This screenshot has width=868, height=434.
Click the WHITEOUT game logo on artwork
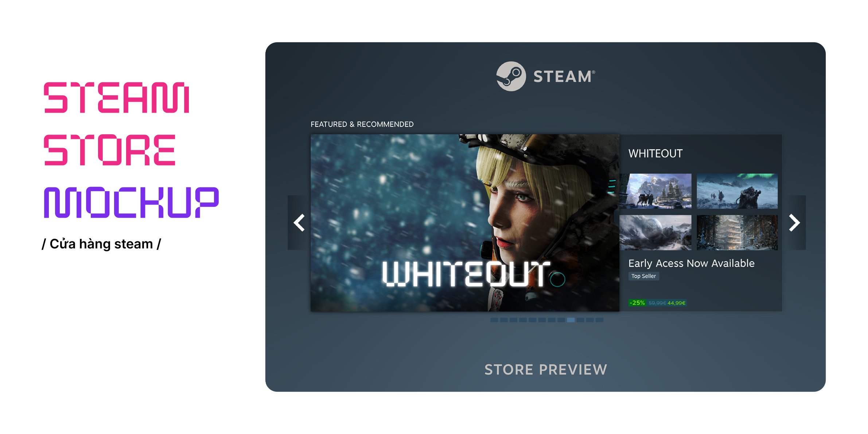pyautogui.click(x=473, y=274)
